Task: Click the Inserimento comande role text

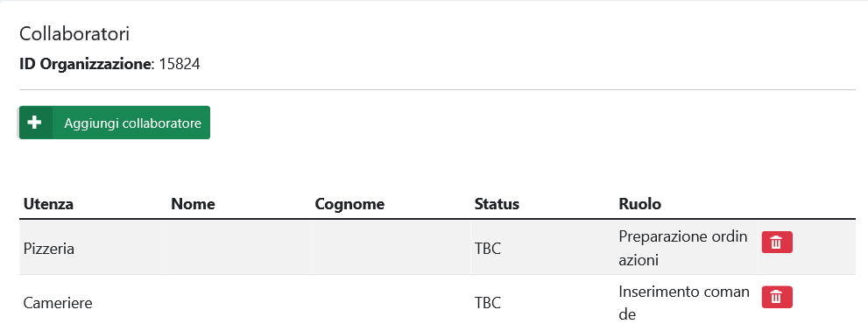Action: click(x=684, y=302)
